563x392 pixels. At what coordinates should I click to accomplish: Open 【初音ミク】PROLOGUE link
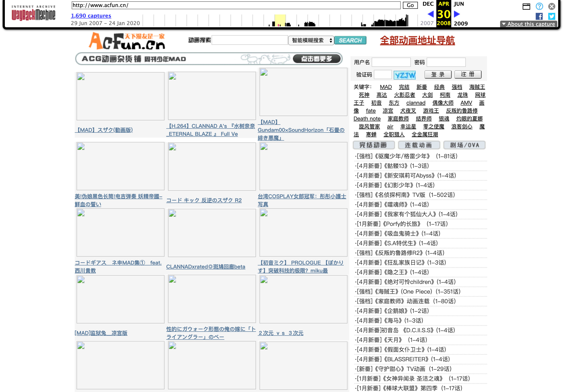point(301,267)
